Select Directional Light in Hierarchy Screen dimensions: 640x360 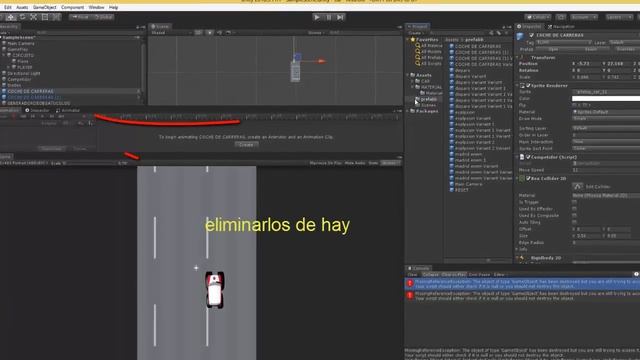[24, 73]
